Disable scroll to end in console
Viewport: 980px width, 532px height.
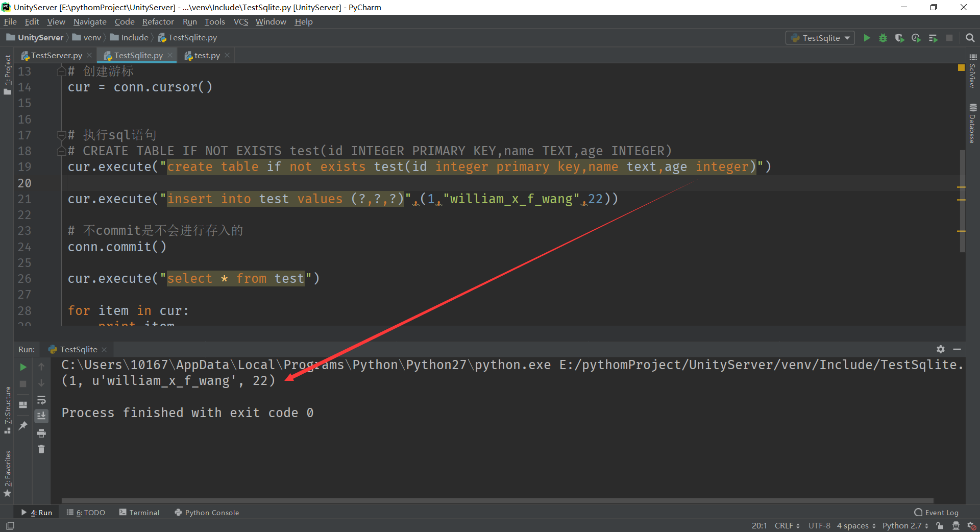41,415
